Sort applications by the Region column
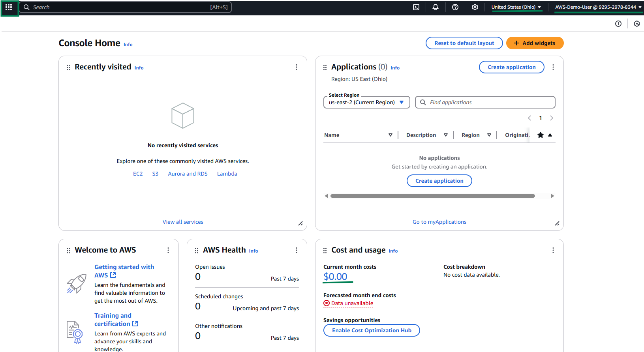 pos(489,135)
